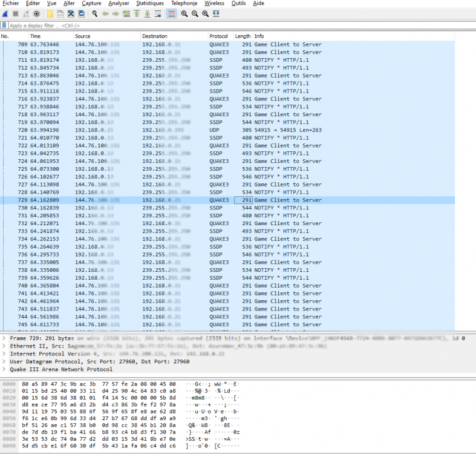Image resolution: width=476 pixels, height=454 pixels.
Task: Sort by the Source column header
Action: click(x=107, y=36)
